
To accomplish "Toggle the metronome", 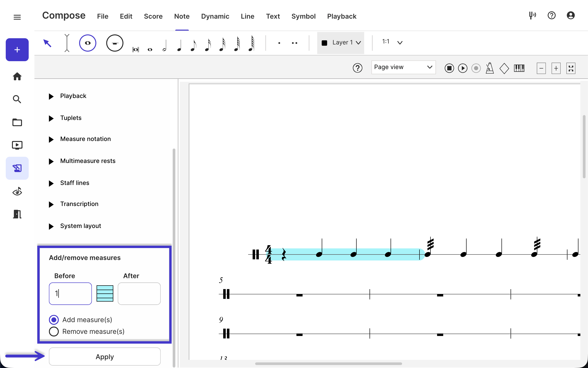I will (x=490, y=68).
